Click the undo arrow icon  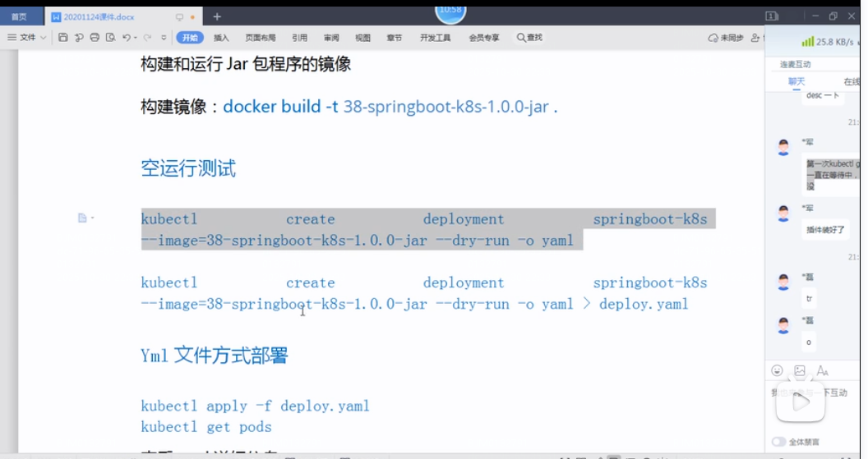click(x=127, y=38)
